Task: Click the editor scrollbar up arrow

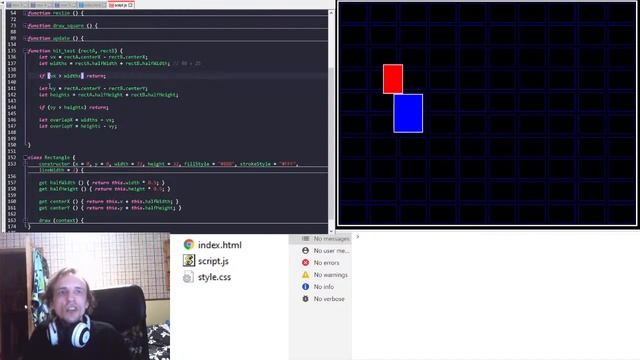Action: pos(331,13)
